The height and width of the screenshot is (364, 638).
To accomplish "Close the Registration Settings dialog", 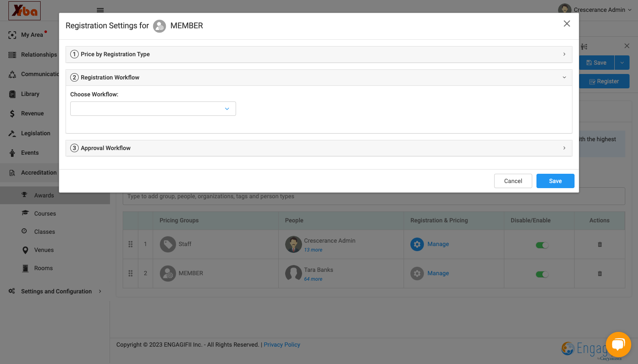I will pyautogui.click(x=567, y=24).
